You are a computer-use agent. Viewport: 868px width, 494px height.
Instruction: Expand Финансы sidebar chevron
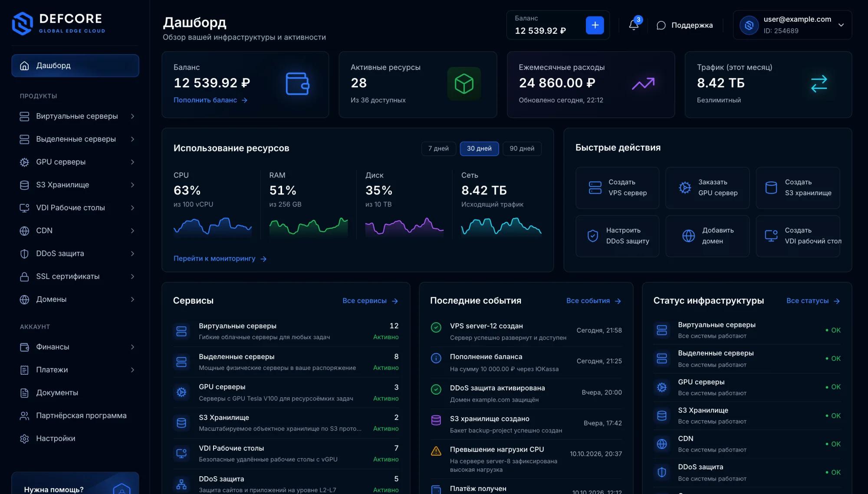(x=132, y=347)
